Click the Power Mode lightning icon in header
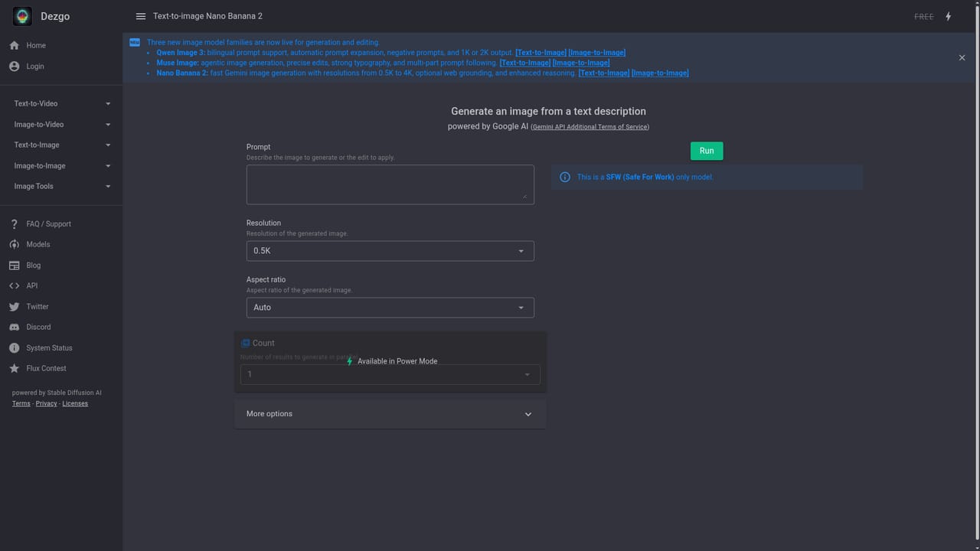This screenshot has width=980, height=551. tap(948, 16)
